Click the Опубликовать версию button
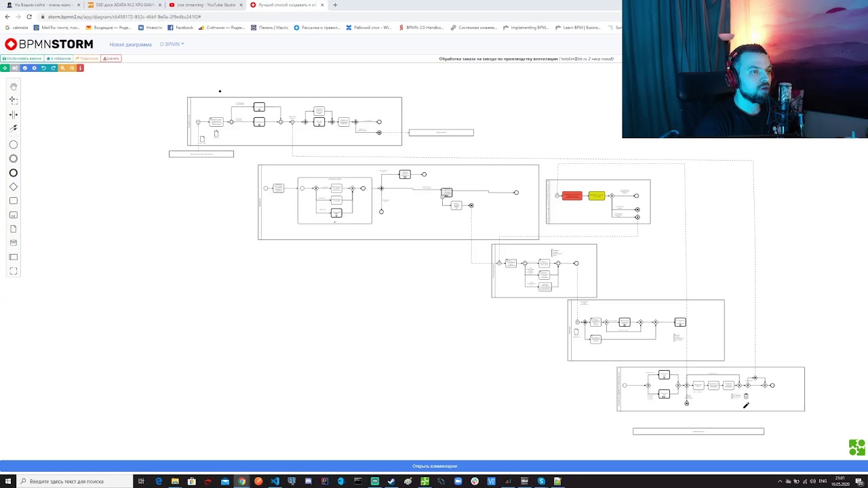 (22, 58)
